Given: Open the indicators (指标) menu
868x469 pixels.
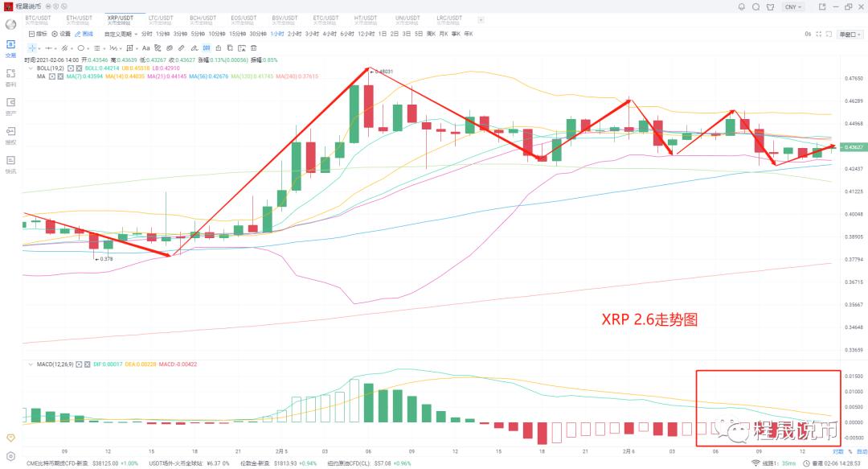Looking at the screenshot, I should coord(38,34).
